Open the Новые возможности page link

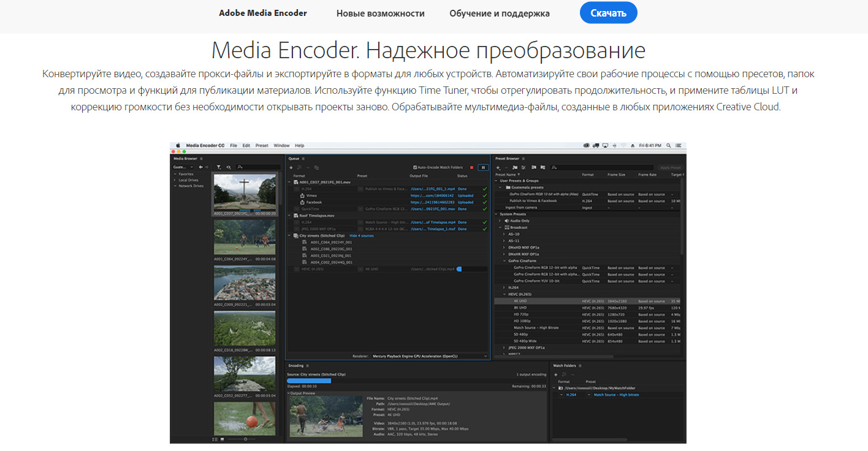coord(380,13)
